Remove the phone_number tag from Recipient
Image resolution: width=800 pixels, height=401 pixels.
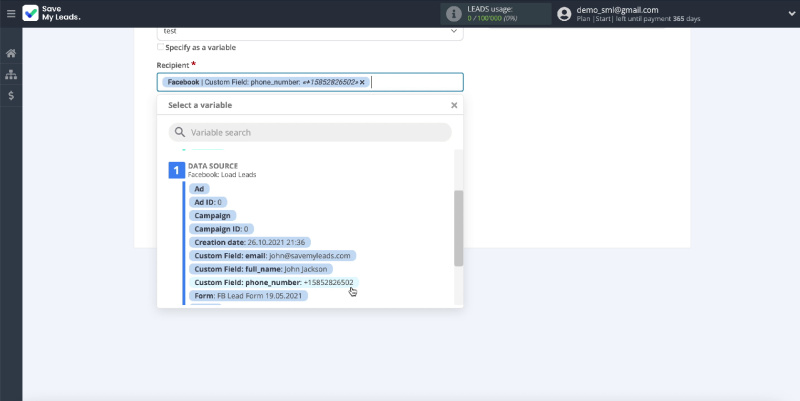coord(362,82)
